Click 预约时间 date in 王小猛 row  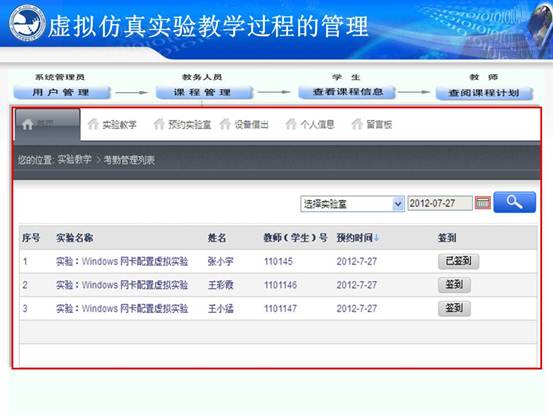[357, 309]
